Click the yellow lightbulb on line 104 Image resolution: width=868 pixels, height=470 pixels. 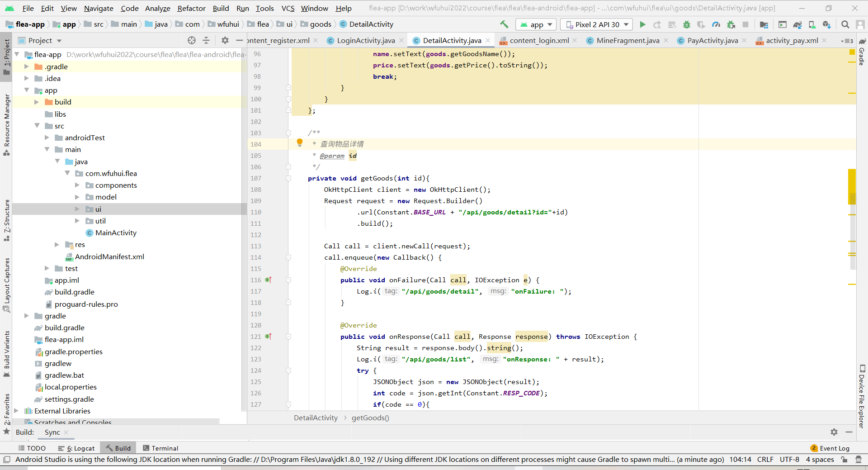point(299,143)
